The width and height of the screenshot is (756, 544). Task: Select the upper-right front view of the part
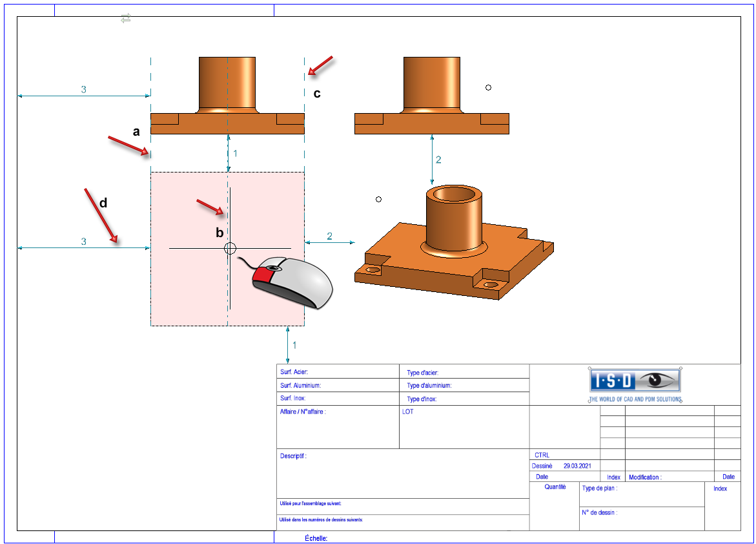432,96
